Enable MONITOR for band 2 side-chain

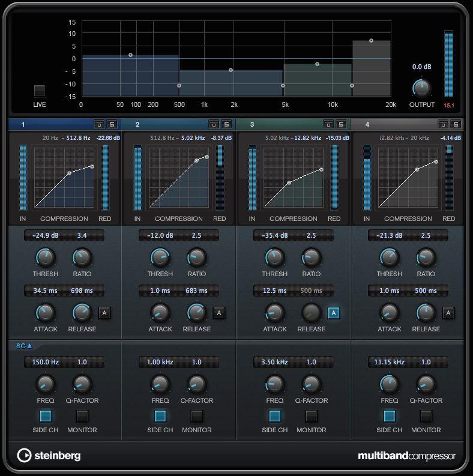pos(197,416)
